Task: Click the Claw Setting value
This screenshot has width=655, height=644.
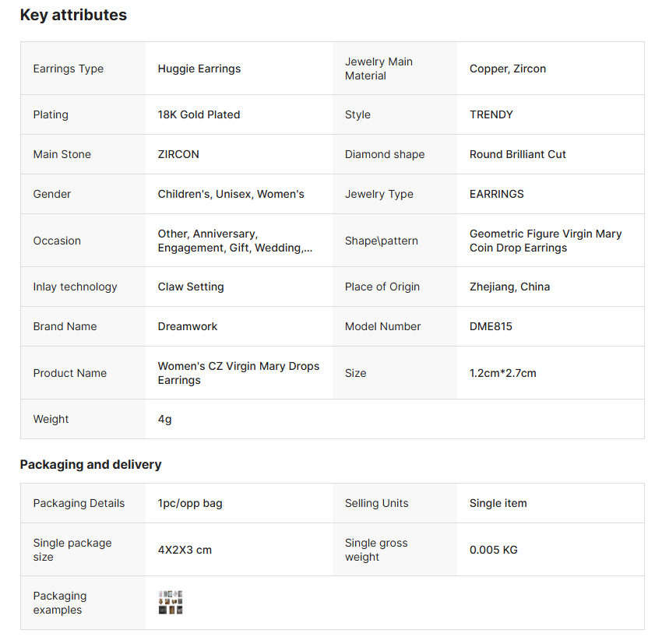Action: [x=191, y=287]
